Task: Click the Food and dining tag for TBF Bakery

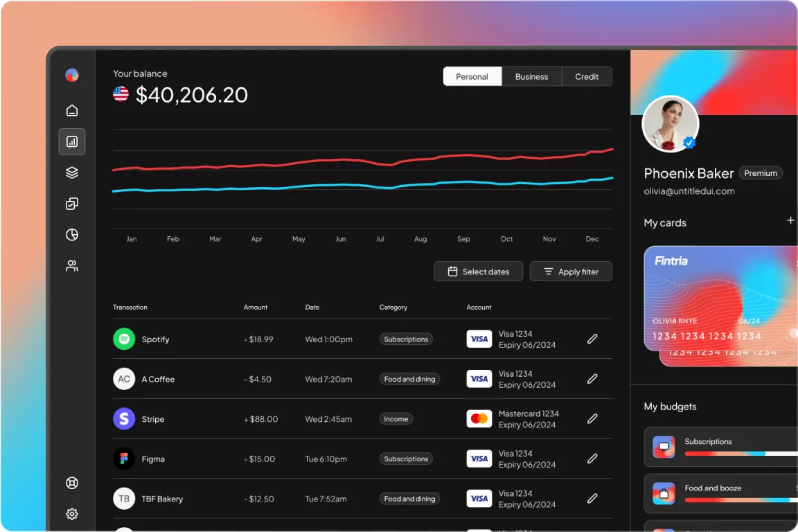Action: click(409, 498)
